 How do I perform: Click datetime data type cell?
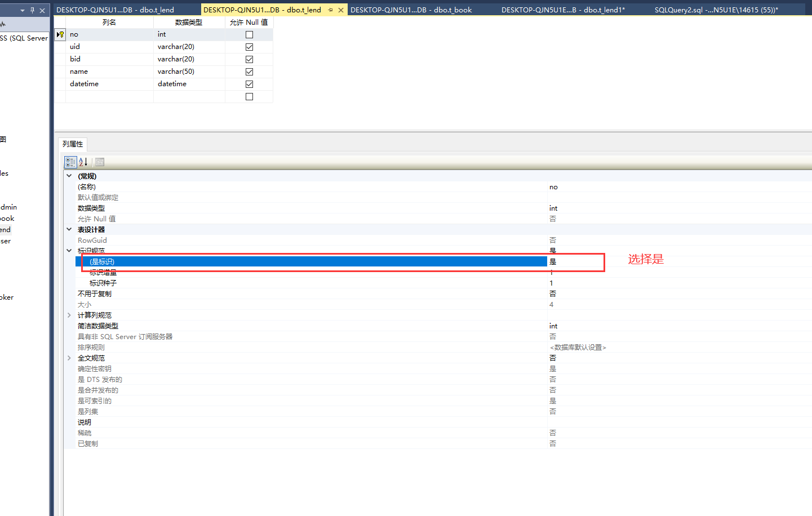click(x=189, y=84)
